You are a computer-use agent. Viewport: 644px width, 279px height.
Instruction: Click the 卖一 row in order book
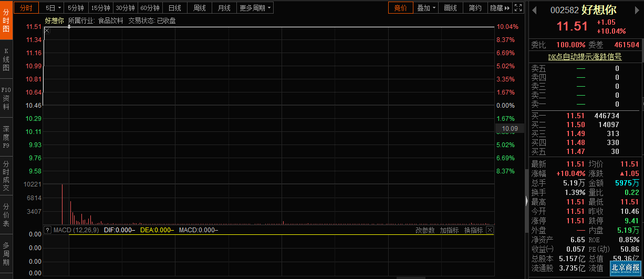point(585,104)
